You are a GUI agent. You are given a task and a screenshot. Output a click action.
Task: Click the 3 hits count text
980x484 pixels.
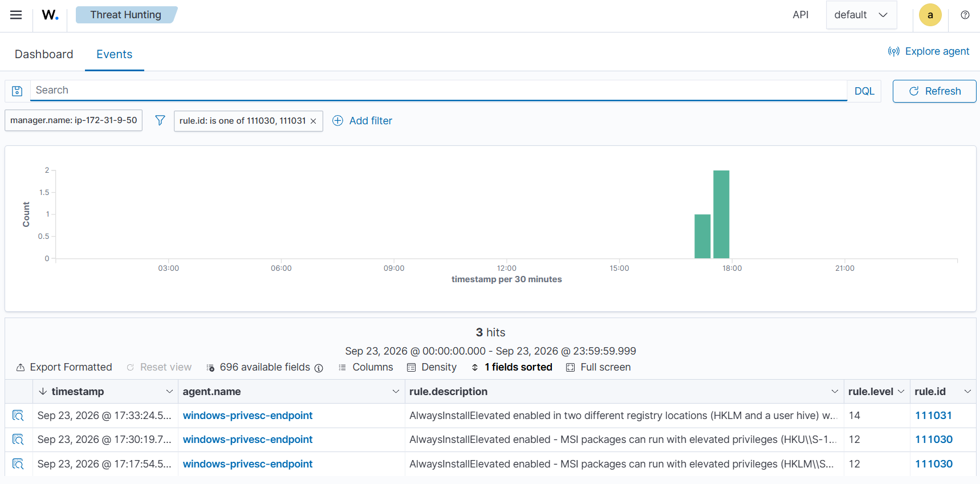click(x=490, y=332)
